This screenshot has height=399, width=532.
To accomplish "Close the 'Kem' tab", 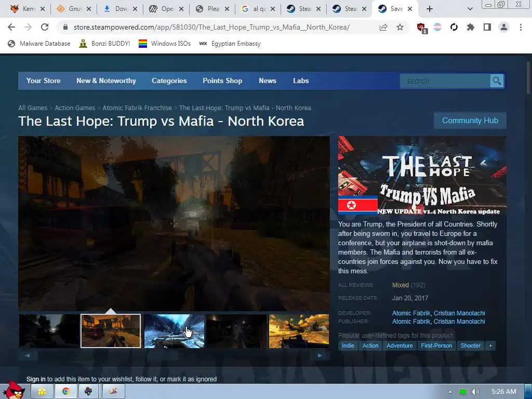I will coord(43,9).
